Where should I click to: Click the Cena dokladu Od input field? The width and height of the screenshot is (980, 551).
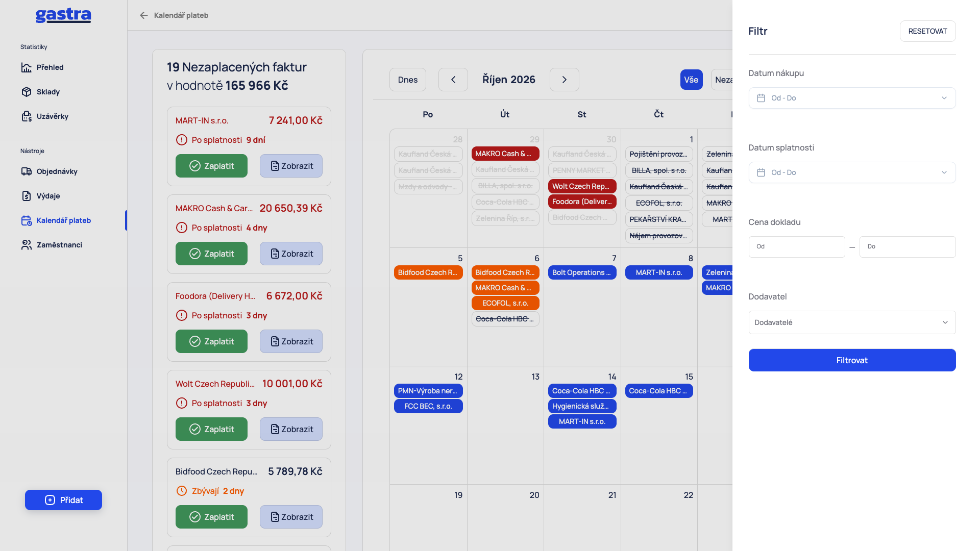[x=797, y=246]
